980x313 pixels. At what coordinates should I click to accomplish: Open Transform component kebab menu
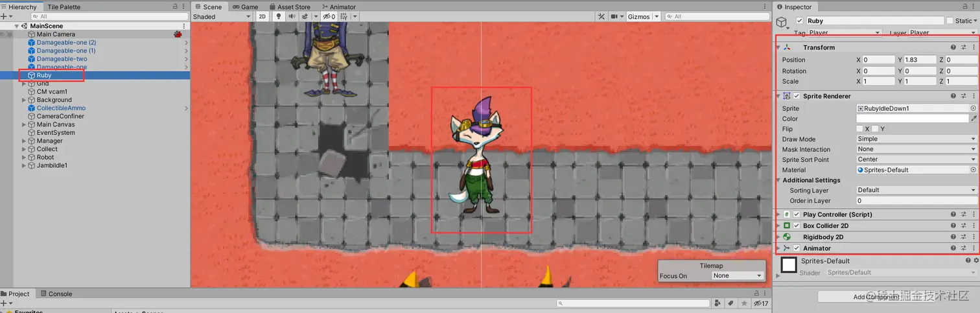974,47
